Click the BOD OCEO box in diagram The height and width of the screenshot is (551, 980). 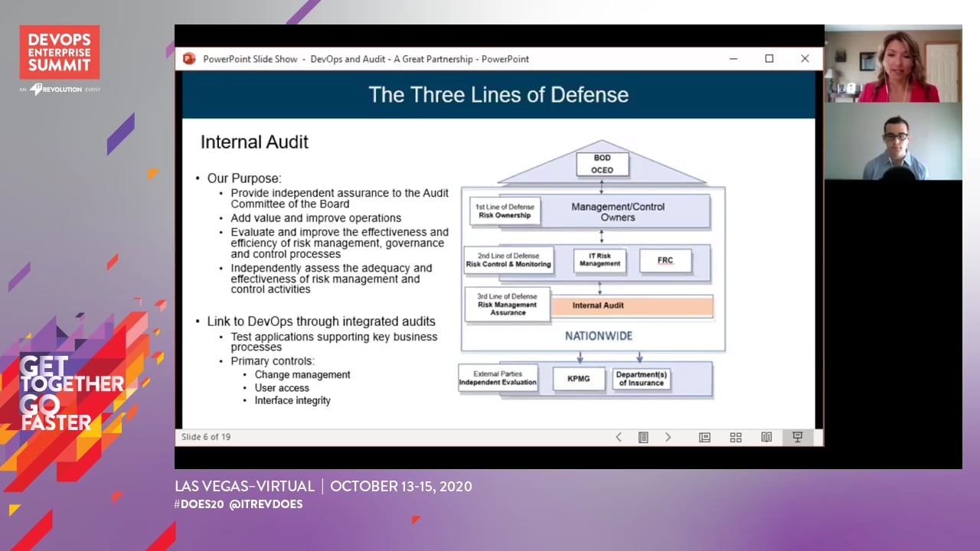tap(603, 164)
